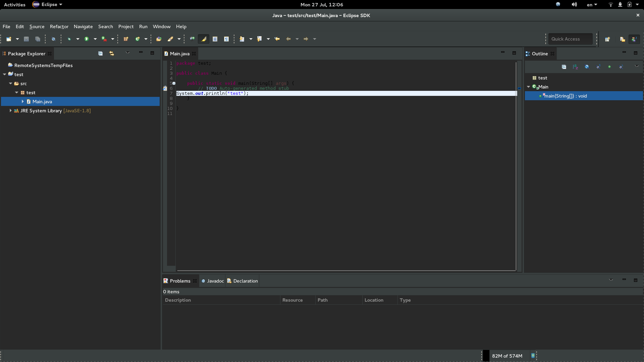644x362 pixels.
Task: Open the Refactor menu
Action: 59,26
